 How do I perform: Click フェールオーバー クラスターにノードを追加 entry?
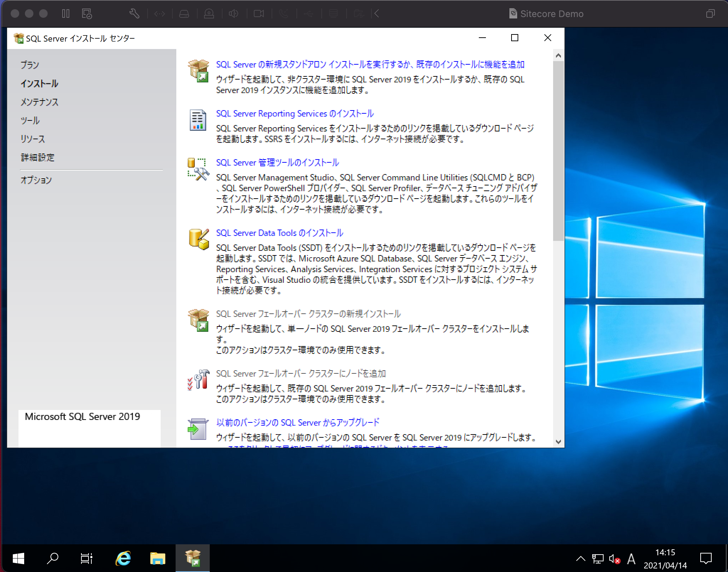301,373
